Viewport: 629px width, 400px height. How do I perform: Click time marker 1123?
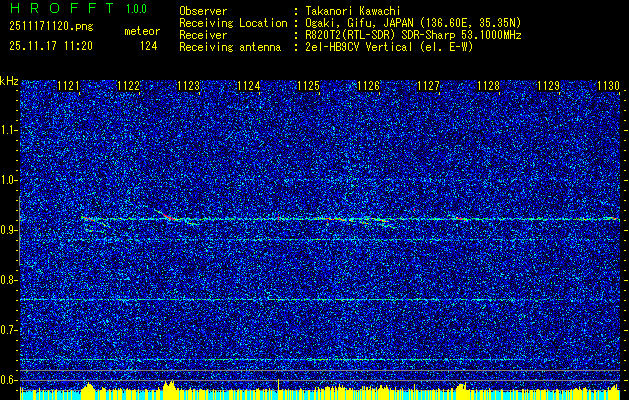click(189, 86)
